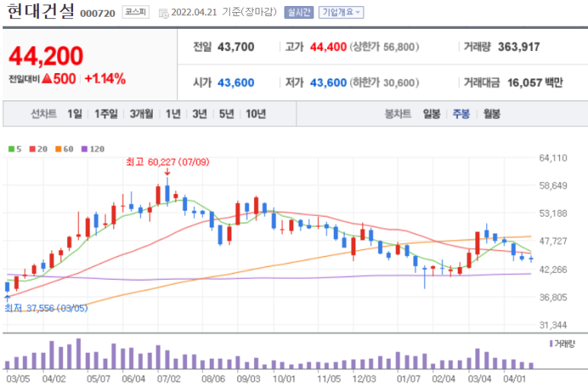
Task: Select the 1일 line chart period
Action: [75, 114]
